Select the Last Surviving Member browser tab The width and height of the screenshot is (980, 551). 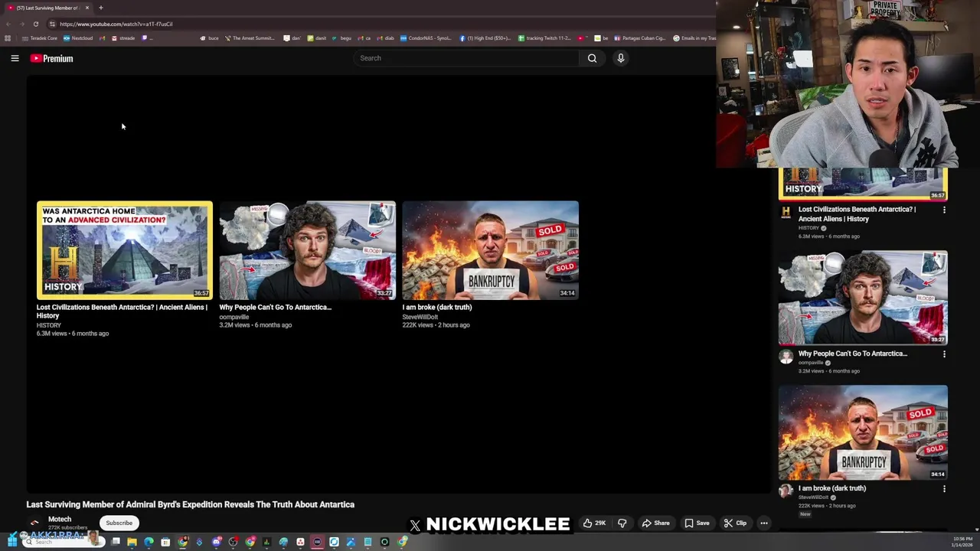pyautogui.click(x=48, y=8)
